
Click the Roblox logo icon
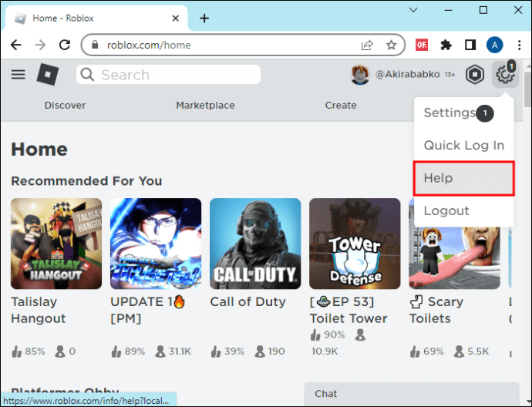pos(48,74)
